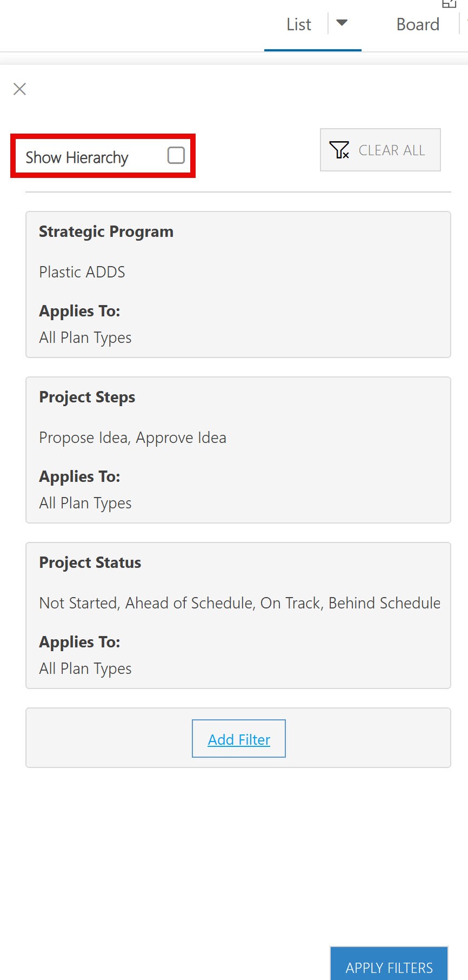
Task: Click All Plan Types under Project Status
Action: coord(85,668)
